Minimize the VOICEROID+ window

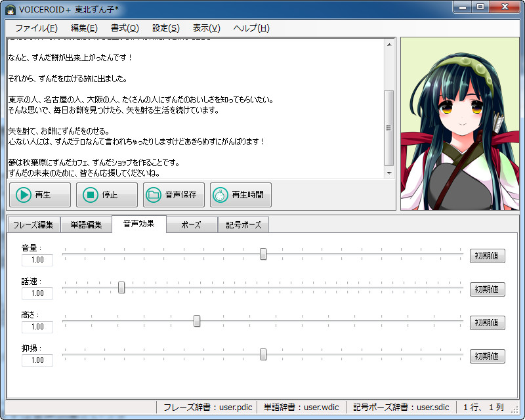(463, 7)
